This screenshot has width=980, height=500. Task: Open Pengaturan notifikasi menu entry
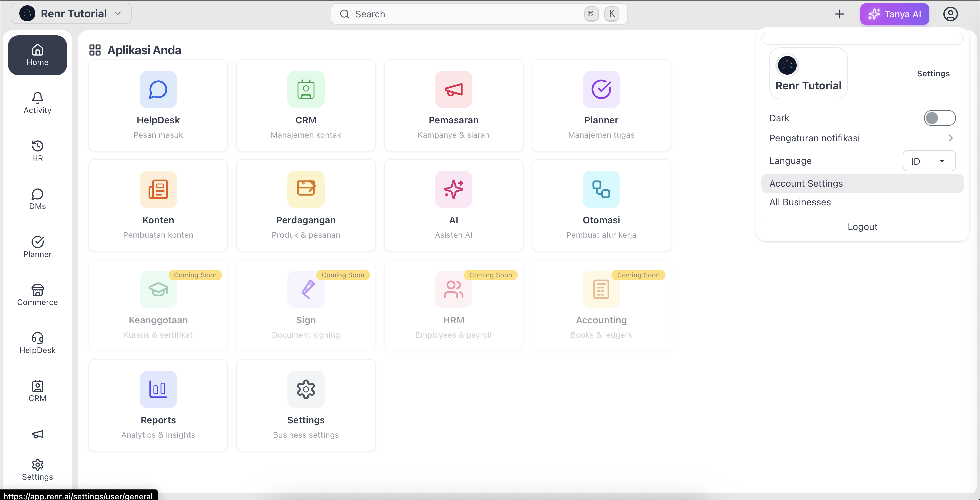(862, 138)
